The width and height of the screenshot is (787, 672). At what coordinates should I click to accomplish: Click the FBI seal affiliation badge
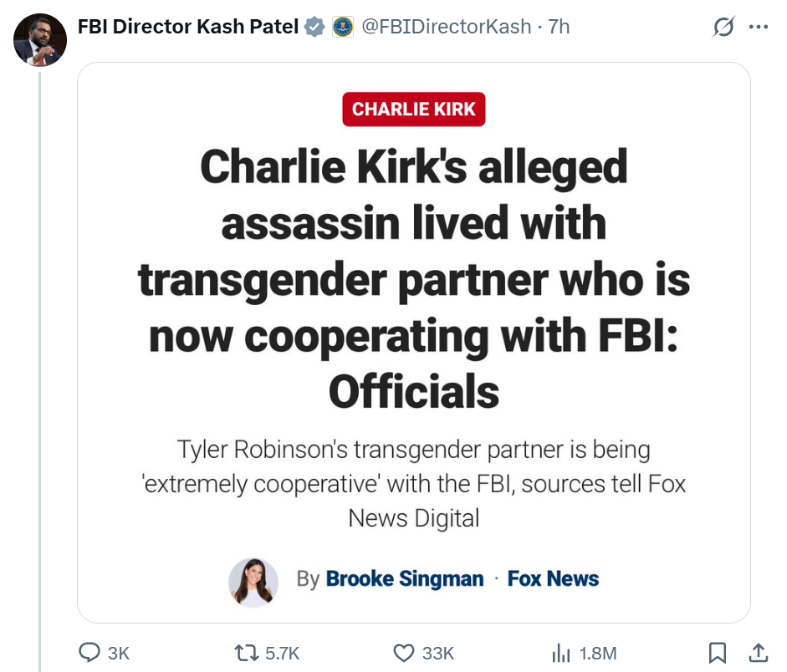point(342,28)
